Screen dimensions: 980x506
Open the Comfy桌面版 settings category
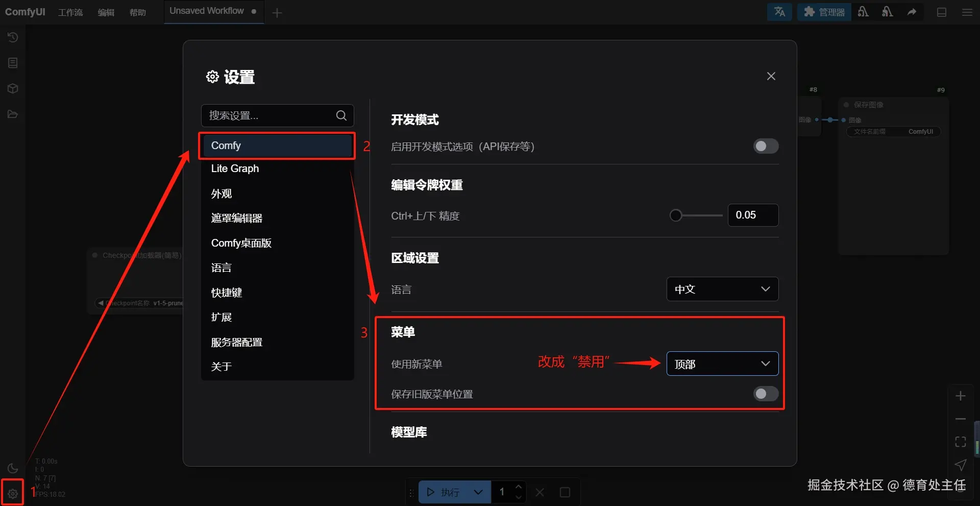pyautogui.click(x=277, y=243)
